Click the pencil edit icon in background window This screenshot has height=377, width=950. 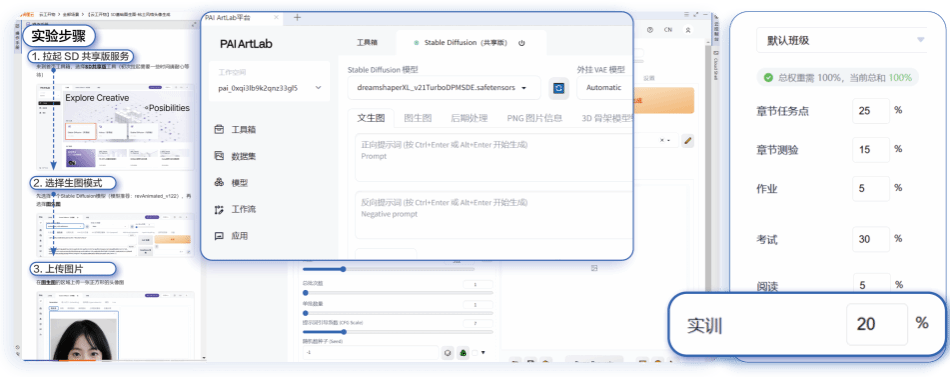tap(687, 141)
